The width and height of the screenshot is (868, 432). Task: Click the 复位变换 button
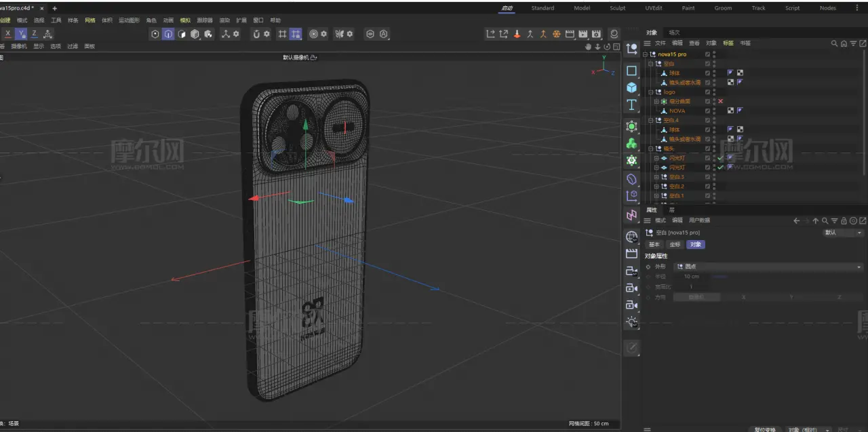click(x=765, y=429)
